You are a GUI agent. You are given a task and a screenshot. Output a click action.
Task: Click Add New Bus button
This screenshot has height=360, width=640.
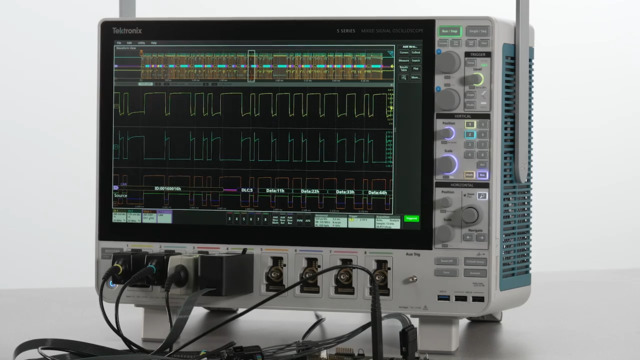pos(289,220)
